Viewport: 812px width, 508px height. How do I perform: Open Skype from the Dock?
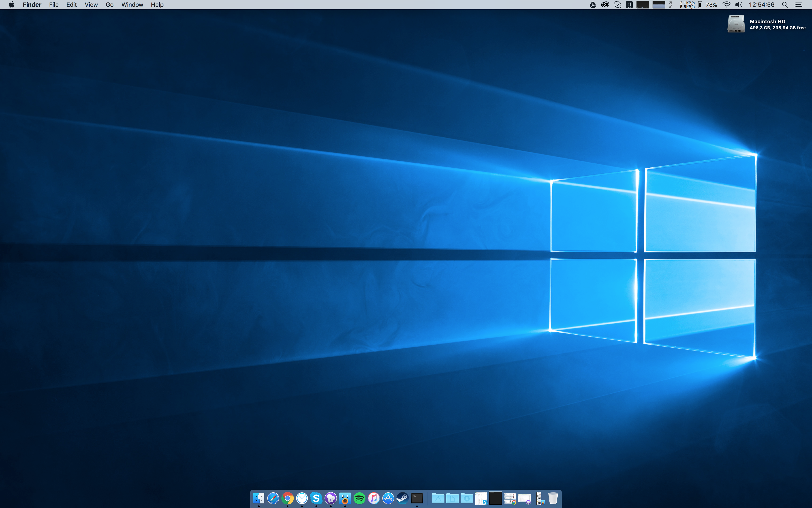316,498
